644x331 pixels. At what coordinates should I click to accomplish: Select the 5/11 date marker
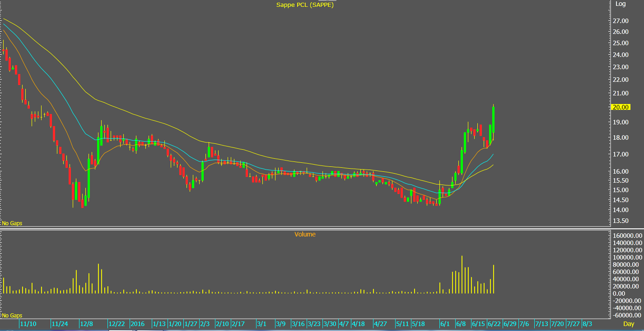click(x=402, y=324)
